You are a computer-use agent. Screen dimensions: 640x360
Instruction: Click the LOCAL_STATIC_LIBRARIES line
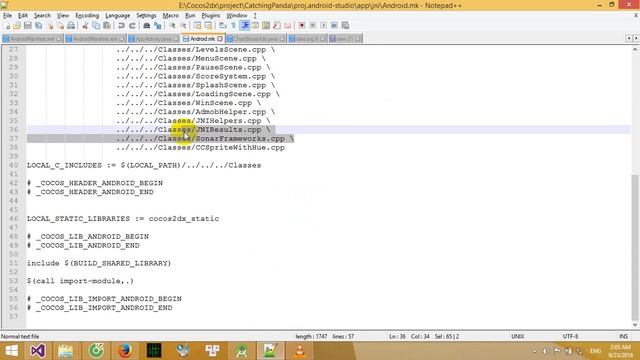(x=123, y=219)
